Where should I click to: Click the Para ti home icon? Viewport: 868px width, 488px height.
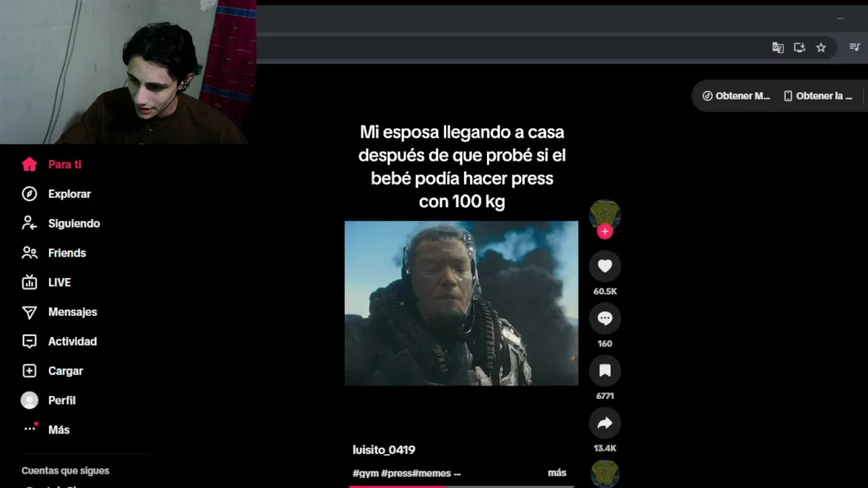point(29,164)
